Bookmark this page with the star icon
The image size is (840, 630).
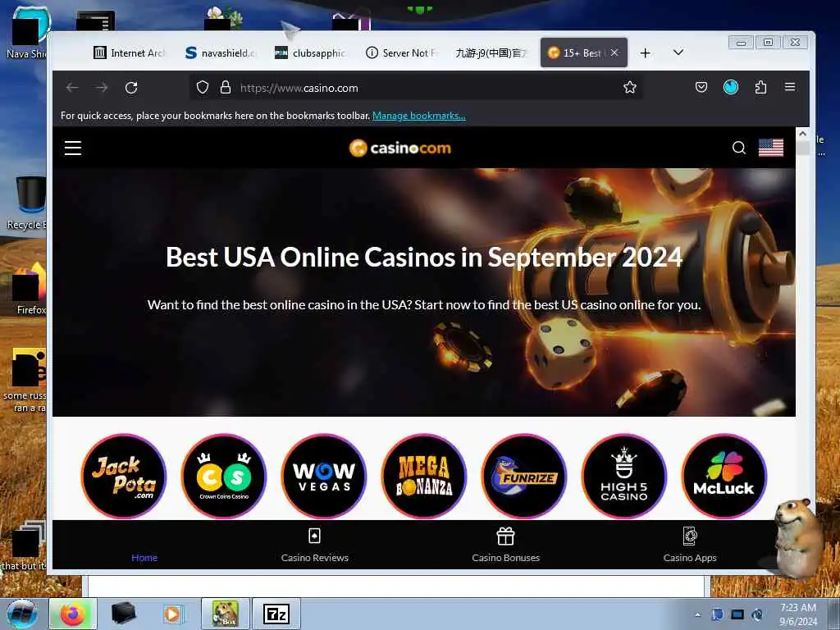pyautogui.click(x=629, y=87)
